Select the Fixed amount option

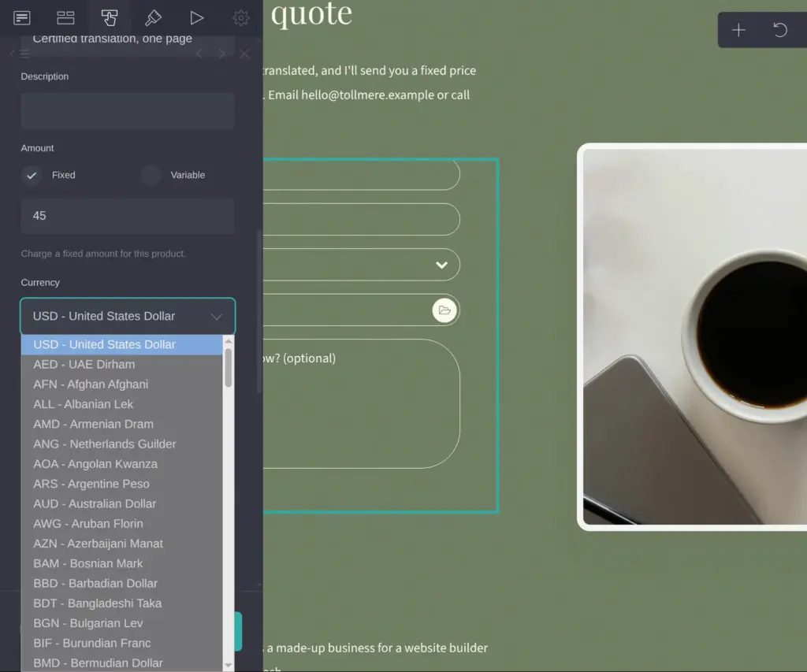coord(32,175)
